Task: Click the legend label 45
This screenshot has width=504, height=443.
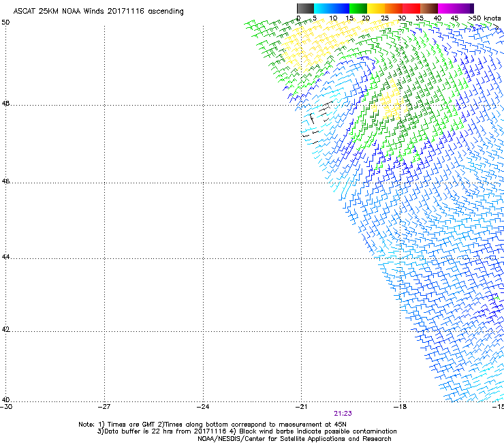Action: [454, 18]
